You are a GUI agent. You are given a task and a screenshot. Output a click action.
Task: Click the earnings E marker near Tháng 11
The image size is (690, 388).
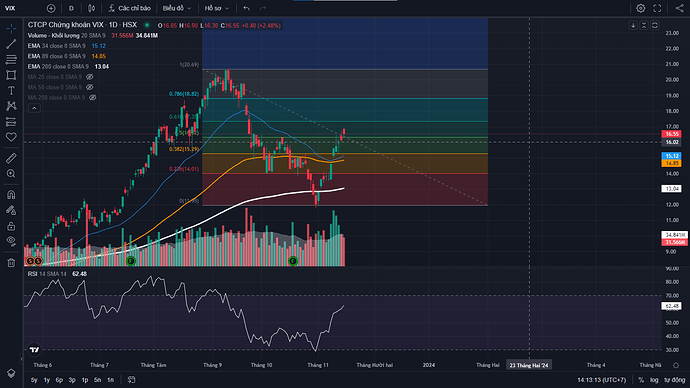[293, 261]
